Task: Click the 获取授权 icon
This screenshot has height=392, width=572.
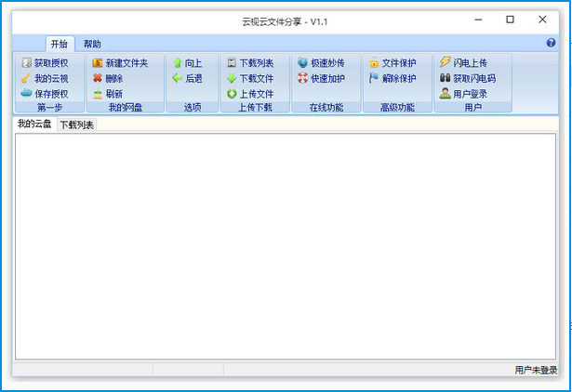Action: point(26,63)
